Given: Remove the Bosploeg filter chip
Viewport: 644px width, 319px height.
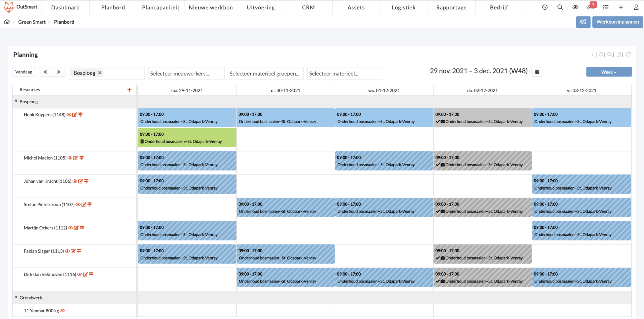Looking at the screenshot, I should point(100,73).
